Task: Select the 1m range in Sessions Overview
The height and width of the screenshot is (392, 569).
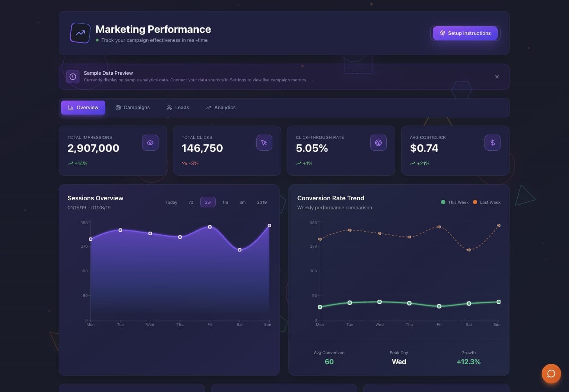Action: (x=225, y=202)
